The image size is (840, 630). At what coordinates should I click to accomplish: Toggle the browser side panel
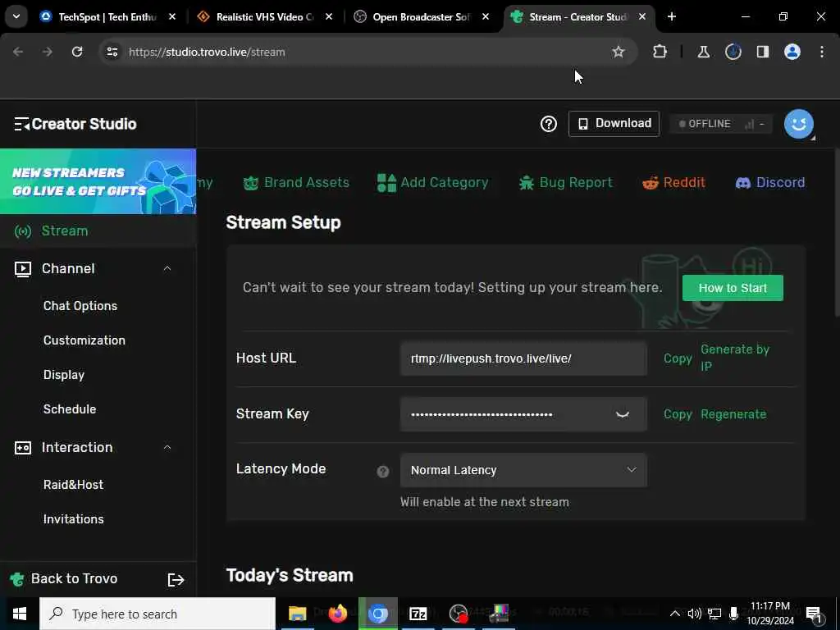(x=762, y=52)
